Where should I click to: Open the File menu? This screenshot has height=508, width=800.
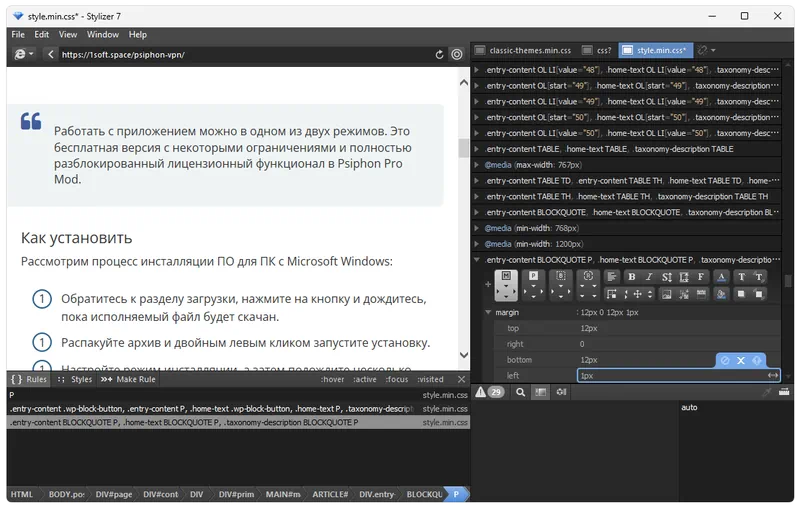[18, 34]
